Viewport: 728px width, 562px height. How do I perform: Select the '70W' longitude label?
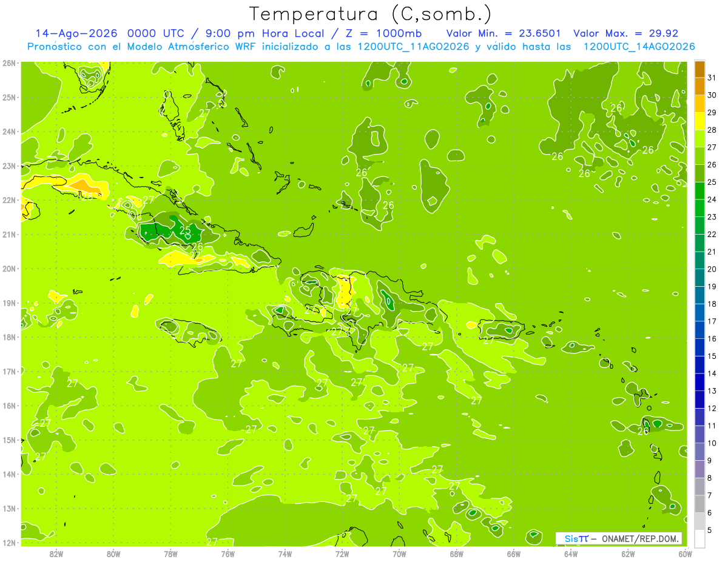coord(399,554)
